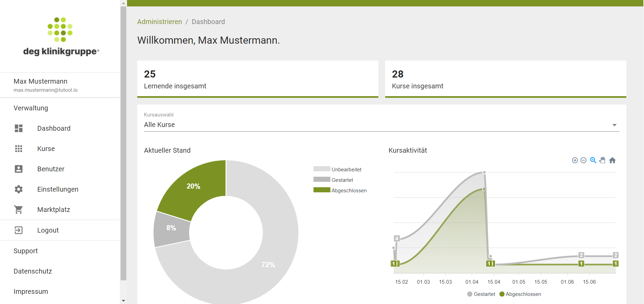This screenshot has width=644, height=304.
Task: Click the Einstellungen gear icon
Action: tap(19, 189)
